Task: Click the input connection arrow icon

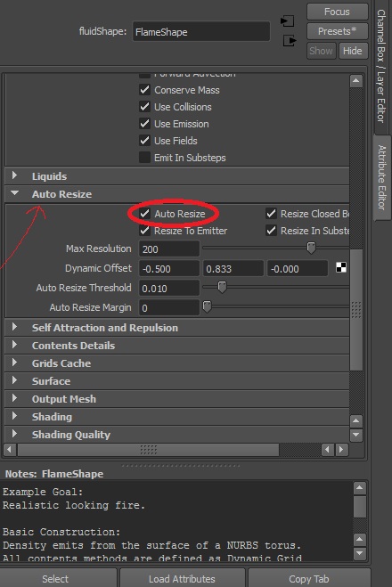Action: click(288, 21)
